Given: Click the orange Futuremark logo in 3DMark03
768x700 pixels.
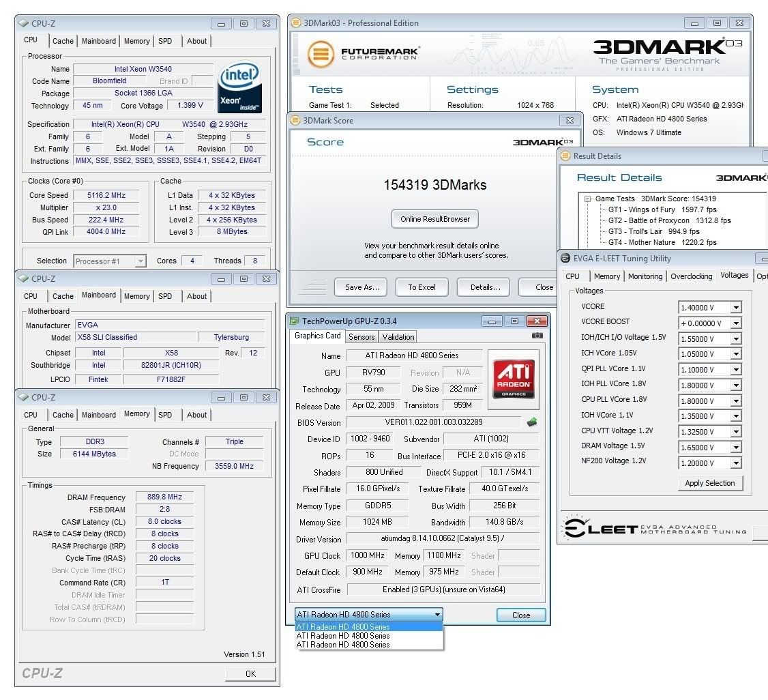Looking at the screenshot, I should pos(321,53).
